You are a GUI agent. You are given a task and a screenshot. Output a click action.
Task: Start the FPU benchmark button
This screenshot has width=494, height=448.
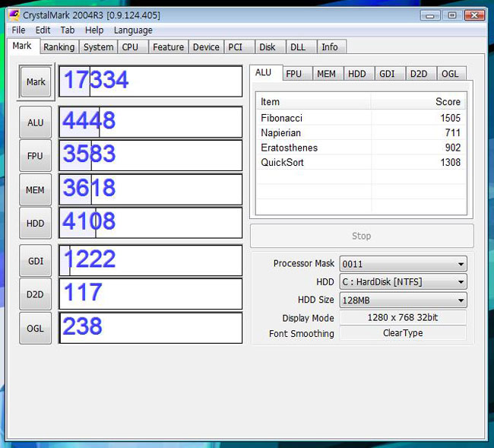tap(35, 156)
